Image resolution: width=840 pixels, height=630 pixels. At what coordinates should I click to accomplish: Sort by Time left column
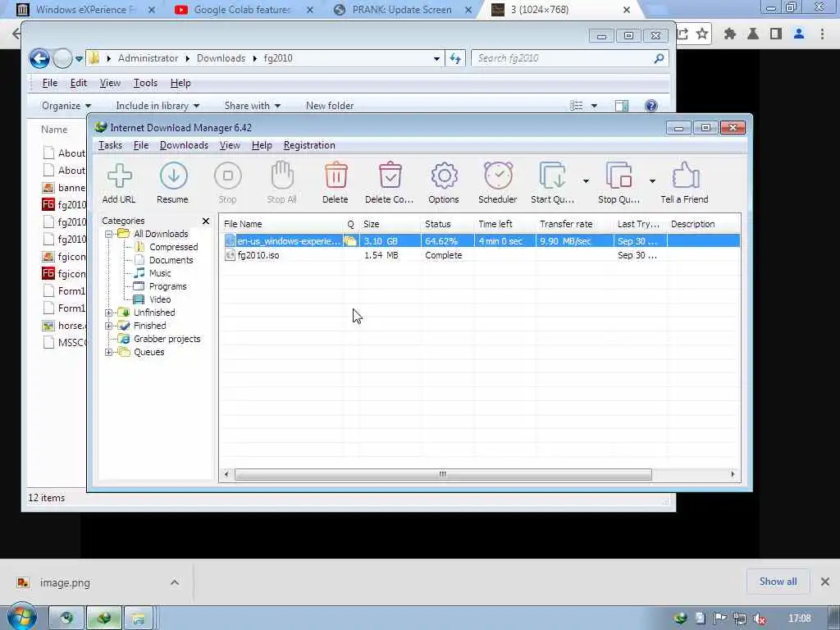(504, 224)
